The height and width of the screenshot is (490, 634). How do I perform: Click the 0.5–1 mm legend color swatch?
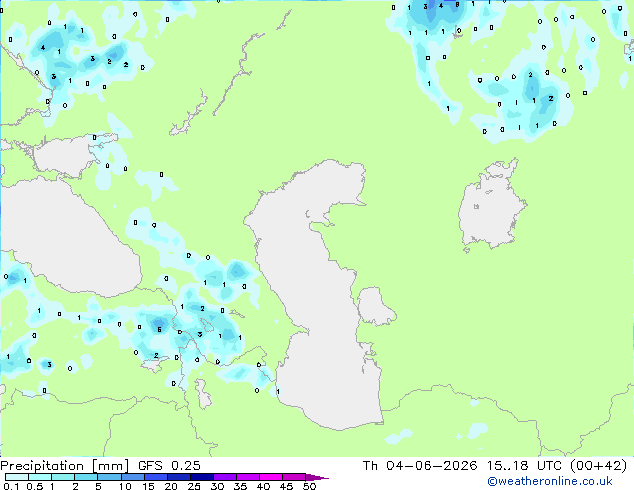pyautogui.click(x=40, y=477)
